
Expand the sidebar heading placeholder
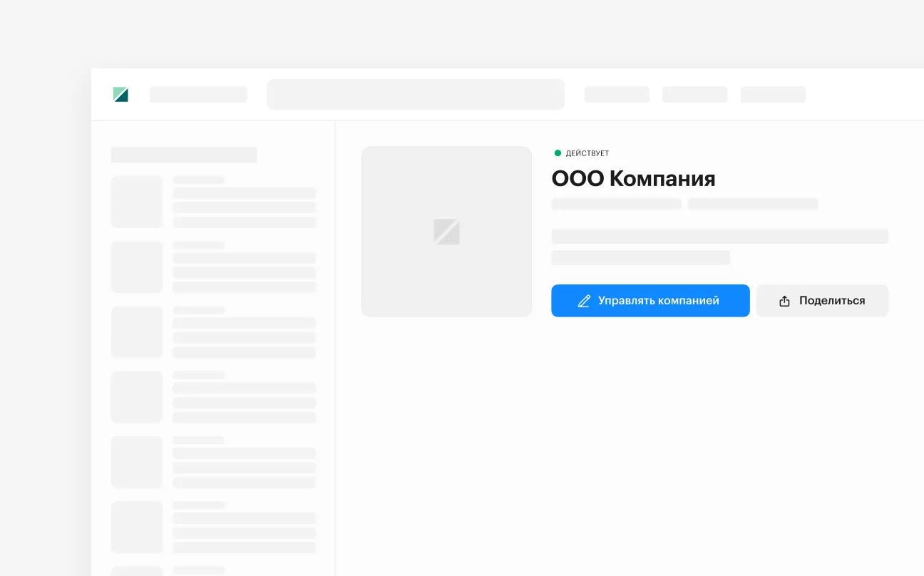(x=183, y=155)
